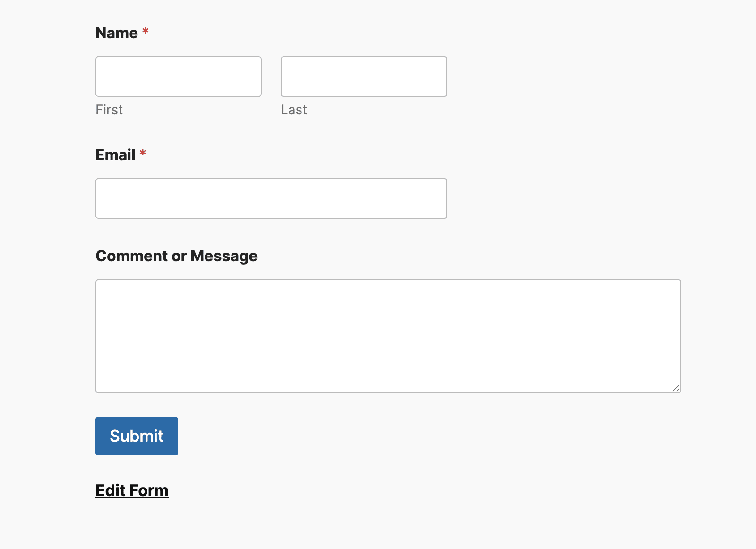Click the Comment or Message label
Viewport: 756px width, 549px height.
(x=176, y=256)
